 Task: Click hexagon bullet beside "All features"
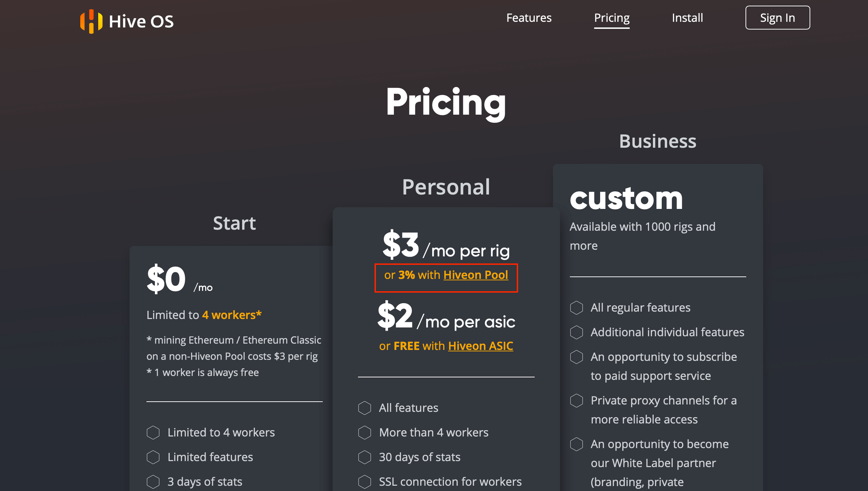[x=365, y=408]
